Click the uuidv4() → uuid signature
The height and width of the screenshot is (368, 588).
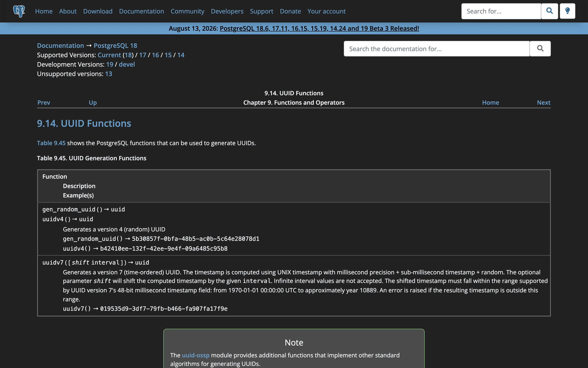click(68, 219)
